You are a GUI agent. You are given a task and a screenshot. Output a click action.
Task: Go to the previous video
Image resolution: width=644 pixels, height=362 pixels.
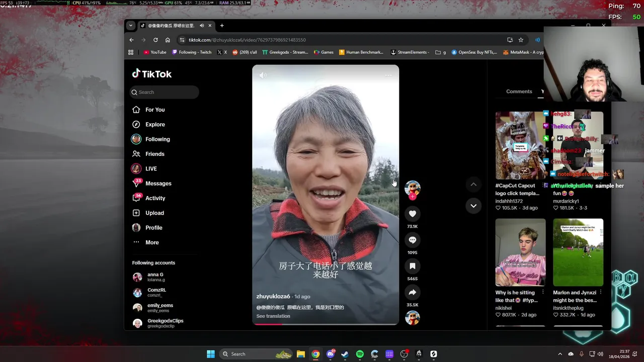pyautogui.click(x=473, y=185)
